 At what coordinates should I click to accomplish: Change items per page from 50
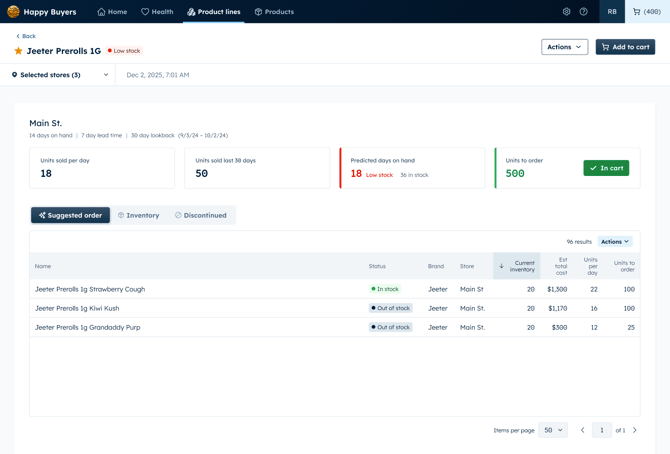[x=553, y=430]
